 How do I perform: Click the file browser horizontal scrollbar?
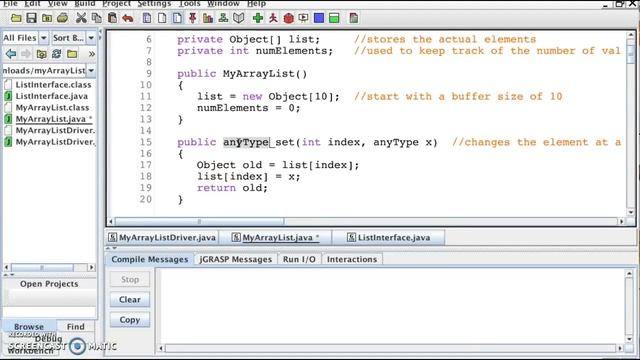(49, 267)
